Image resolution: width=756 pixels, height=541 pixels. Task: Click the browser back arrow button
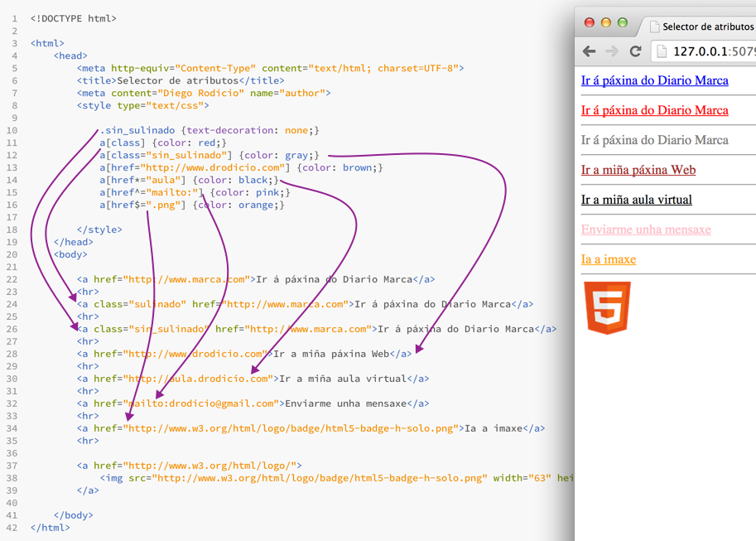(590, 51)
